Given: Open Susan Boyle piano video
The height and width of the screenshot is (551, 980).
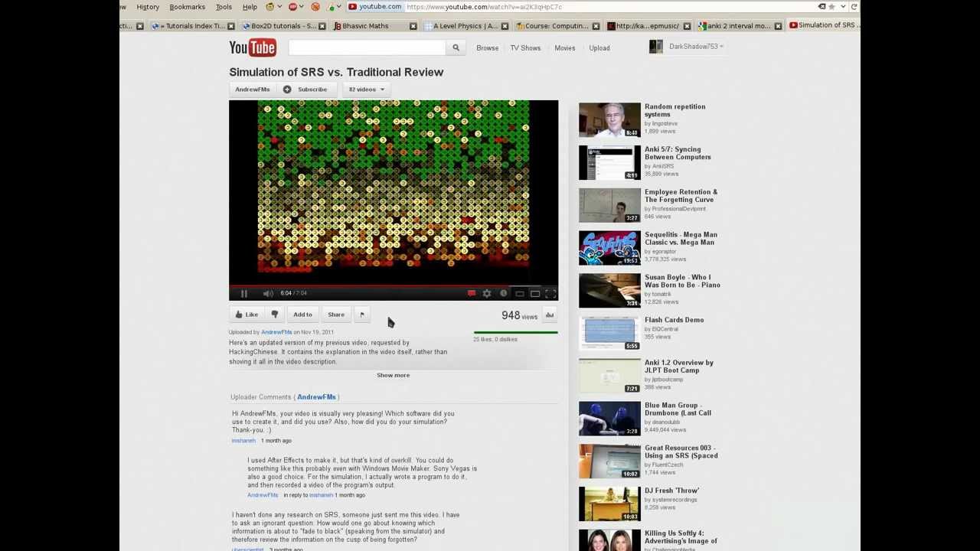Looking at the screenshot, I should (x=682, y=281).
